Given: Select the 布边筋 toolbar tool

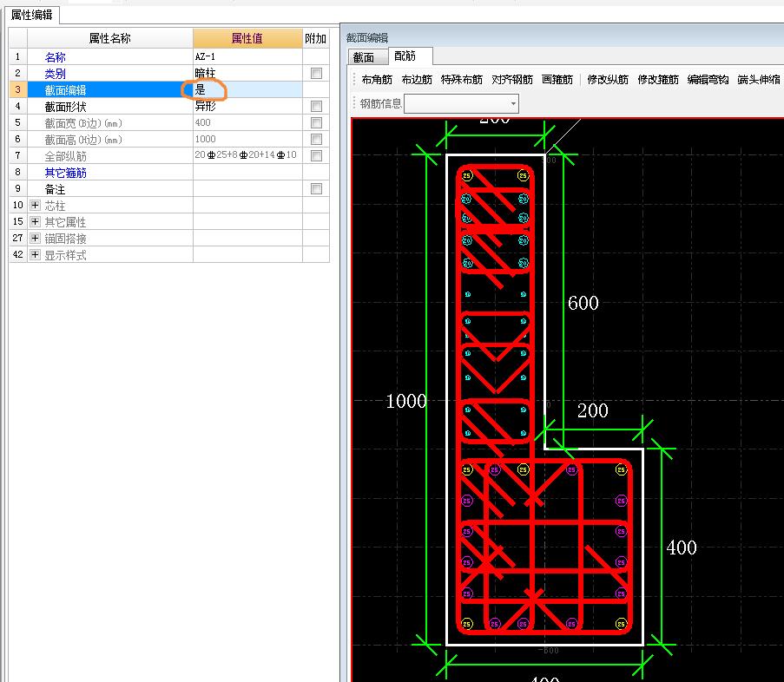Looking at the screenshot, I should tap(417, 80).
